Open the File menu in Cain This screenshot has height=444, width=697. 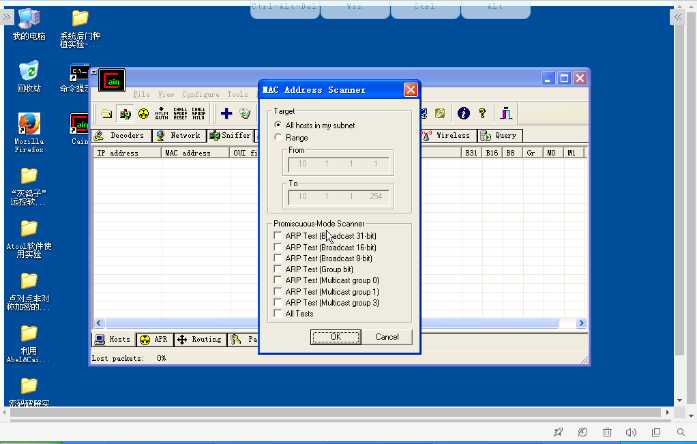[142, 94]
